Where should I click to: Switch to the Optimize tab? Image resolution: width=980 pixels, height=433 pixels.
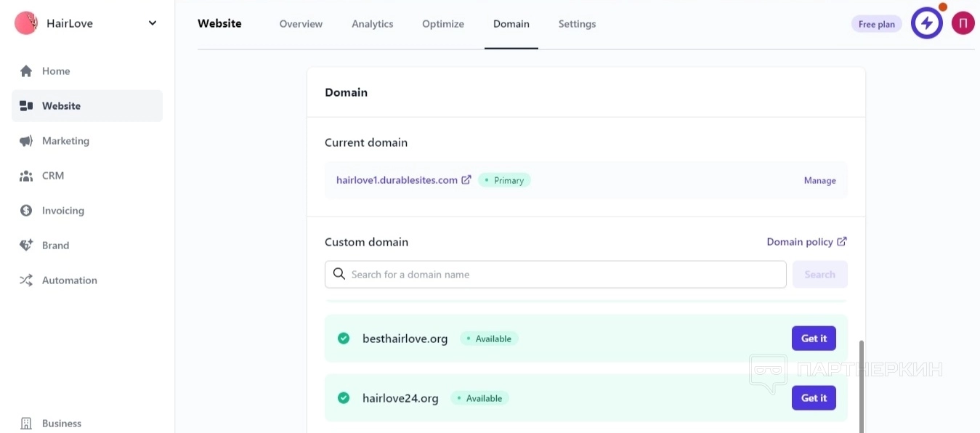point(442,24)
